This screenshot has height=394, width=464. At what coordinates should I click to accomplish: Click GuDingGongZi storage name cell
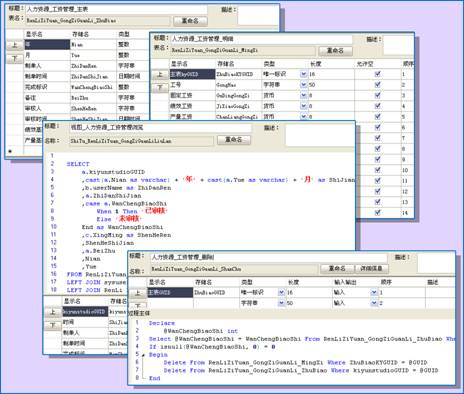pyautogui.click(x=238, y=96)
